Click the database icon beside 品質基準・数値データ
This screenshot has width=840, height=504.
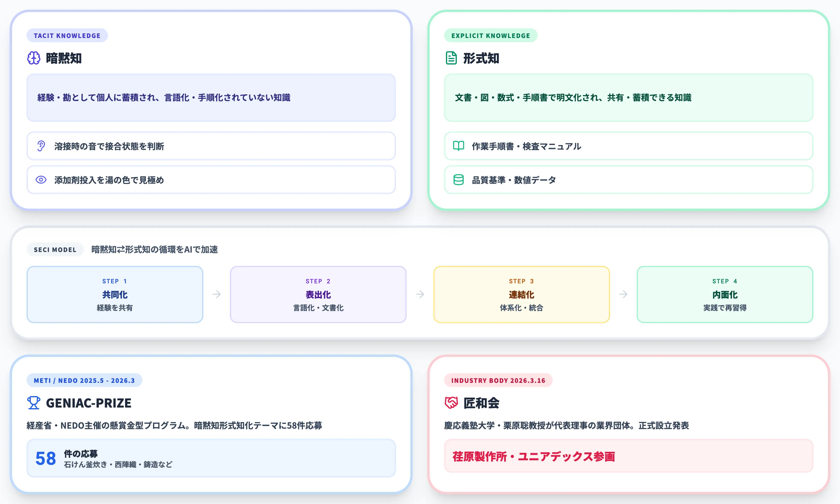pos(458,180)
